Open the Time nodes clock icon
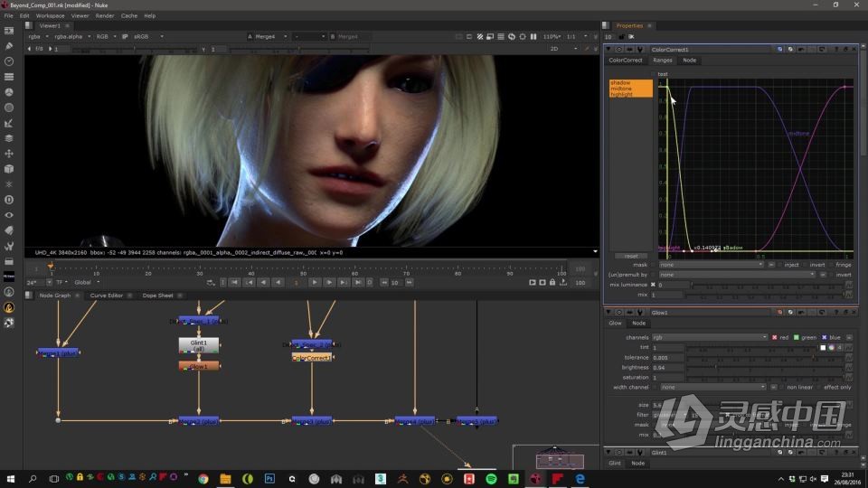 (x=9, y=61)
